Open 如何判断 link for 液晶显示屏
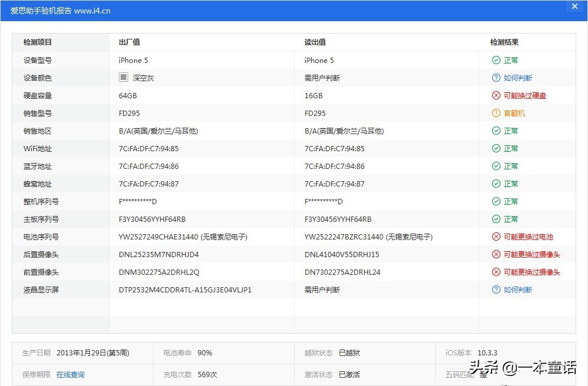The image size is (588, 386). click(518, 289)
